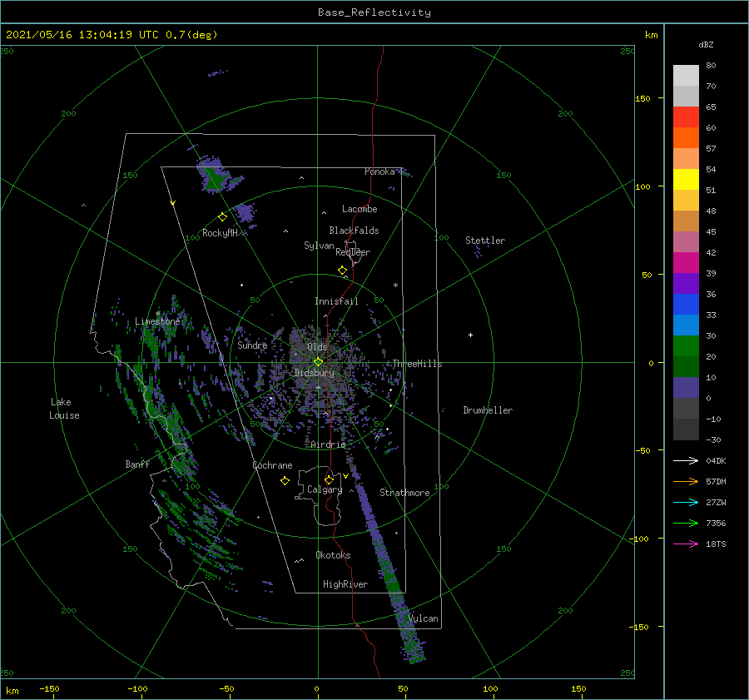749x700 pixels.
Task: Click the Cochrane city label
Action: 272,465
